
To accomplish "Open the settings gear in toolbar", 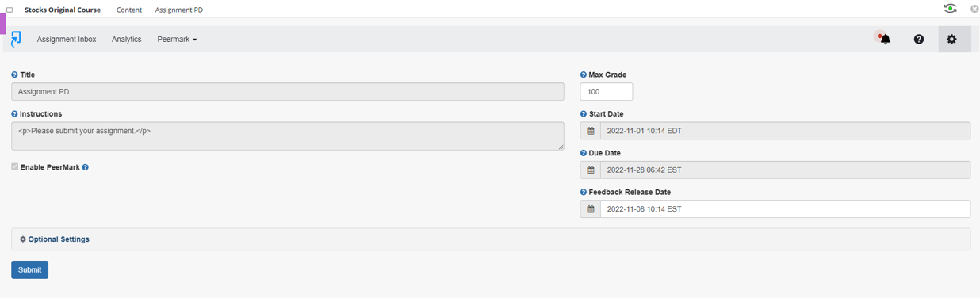I will tap(954, 39).
